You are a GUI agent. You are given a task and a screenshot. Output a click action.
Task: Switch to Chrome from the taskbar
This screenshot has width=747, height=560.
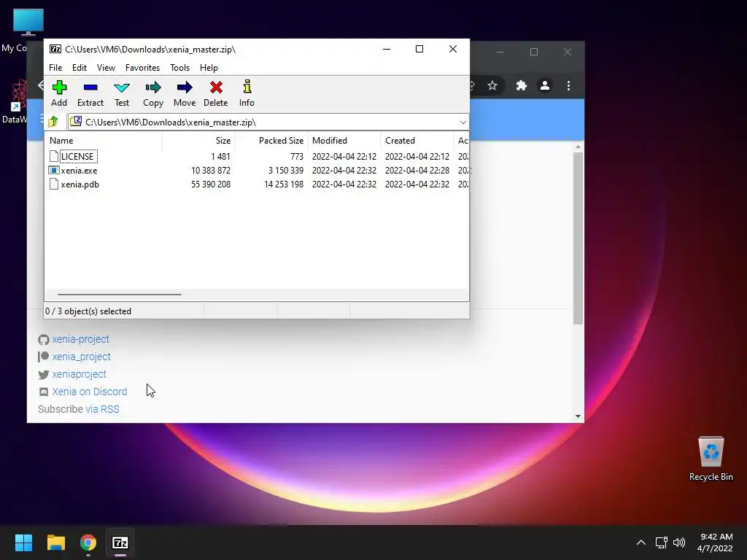(88, 542)
